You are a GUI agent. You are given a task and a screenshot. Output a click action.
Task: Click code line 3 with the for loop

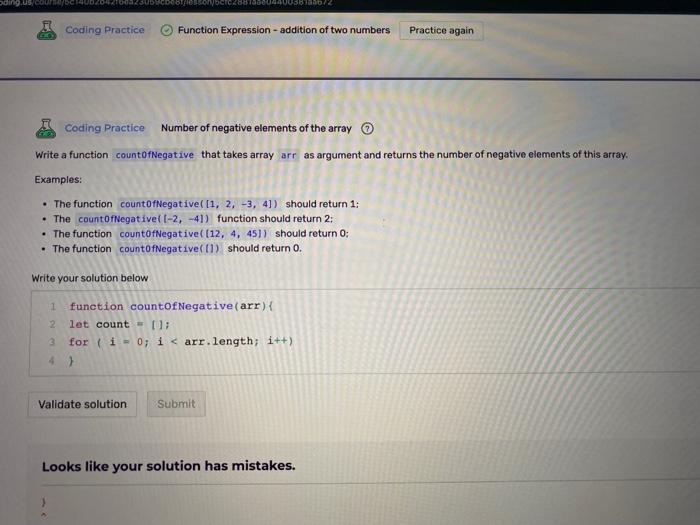tap(181, 342)
